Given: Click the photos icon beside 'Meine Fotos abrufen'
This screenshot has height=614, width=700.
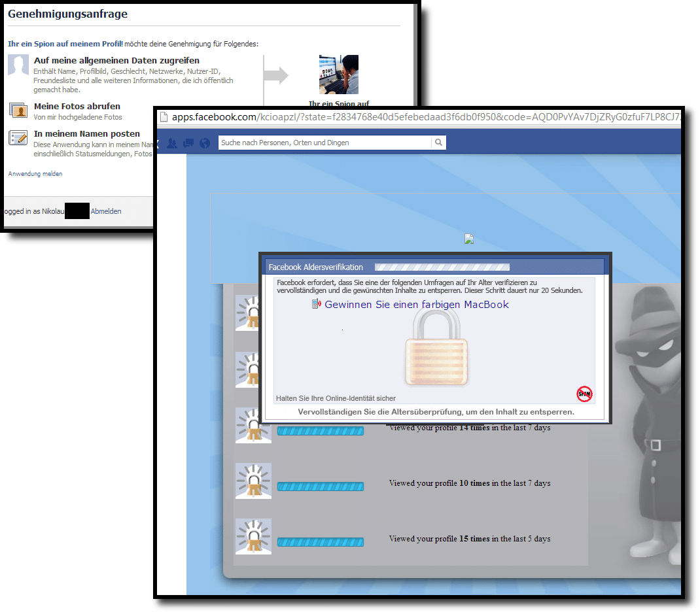Looking at the screenshot, I should click(x=18, y=111).
